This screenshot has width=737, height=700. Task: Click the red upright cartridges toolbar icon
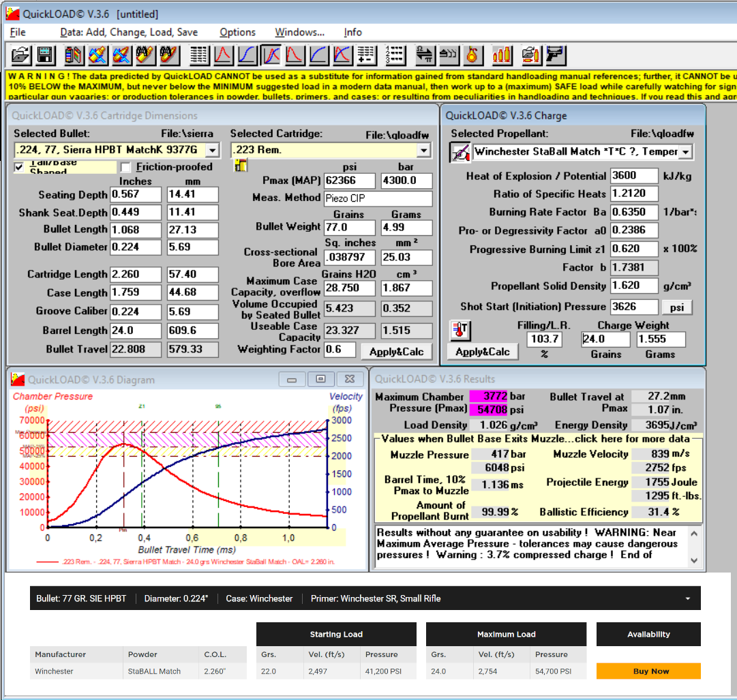pos(502,55)
